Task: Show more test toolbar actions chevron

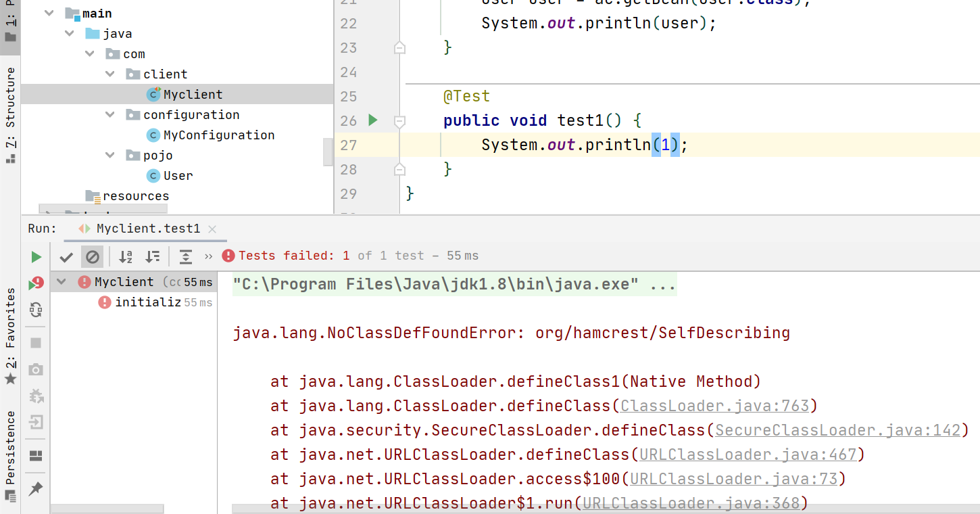Action: click(x=208, y=256)
